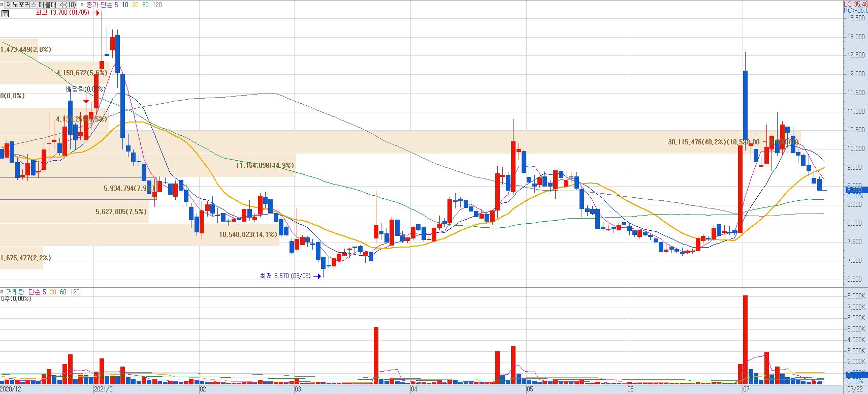Screen dimensions: 868x394
Task: Select the volume average 20 label
Action: (53, 292)
